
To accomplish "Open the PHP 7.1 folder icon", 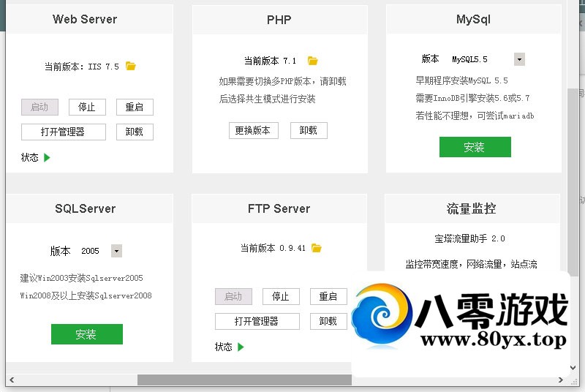I will (313, 61).
